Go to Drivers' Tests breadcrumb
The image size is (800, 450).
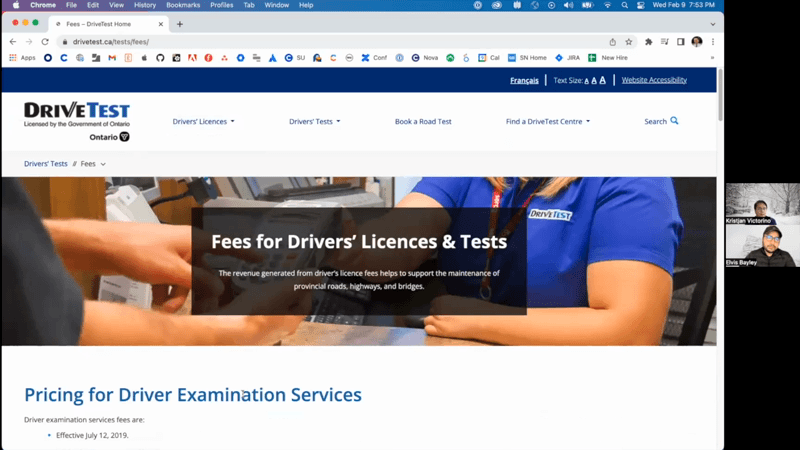45,164
